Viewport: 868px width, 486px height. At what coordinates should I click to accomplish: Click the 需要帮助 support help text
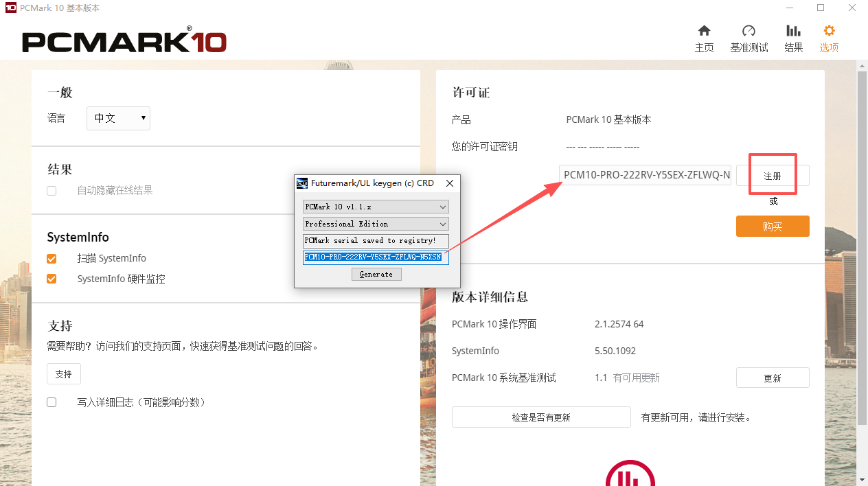[183, 347]
